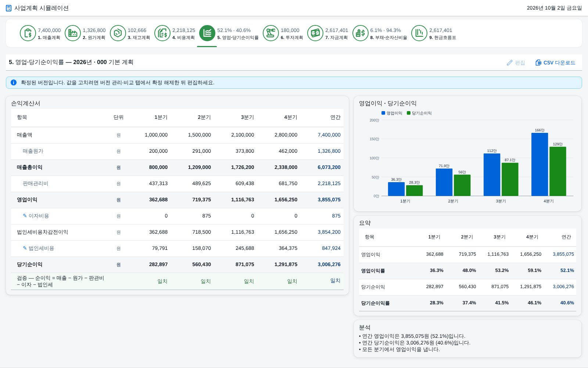Click the calculator app icon beside 사업계획 시뮬레이션
The height and width of the screenshot is (368, 588).
pos(8,8)
